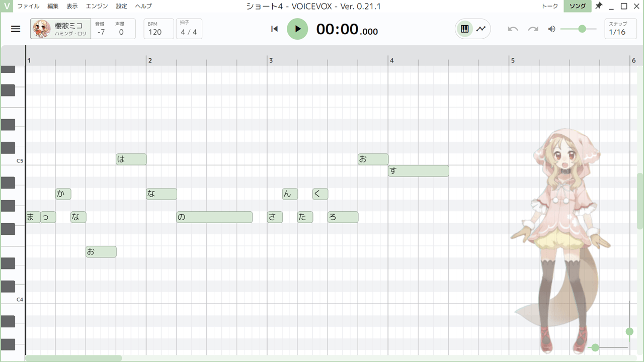644x362 pixels.
Task: Switch to pitch curve edit mode
Action: (481, 29)
